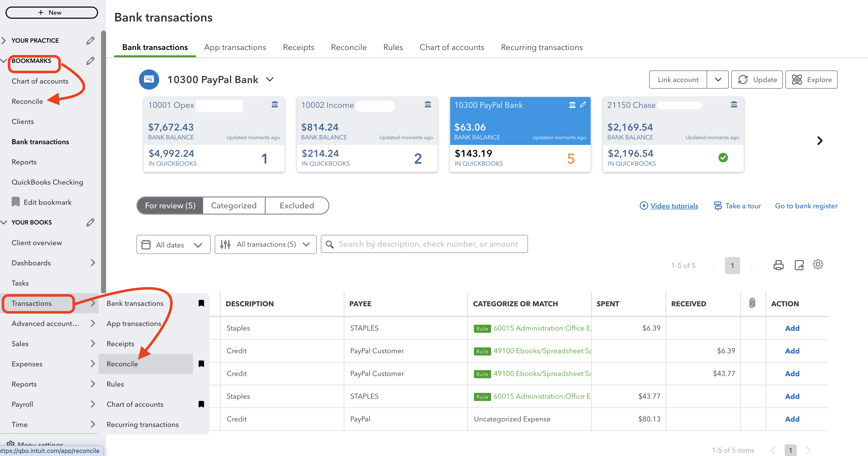868x456 pixels.
Task: Add the PayPal $80.13 transaction
Action: (792, 419)
